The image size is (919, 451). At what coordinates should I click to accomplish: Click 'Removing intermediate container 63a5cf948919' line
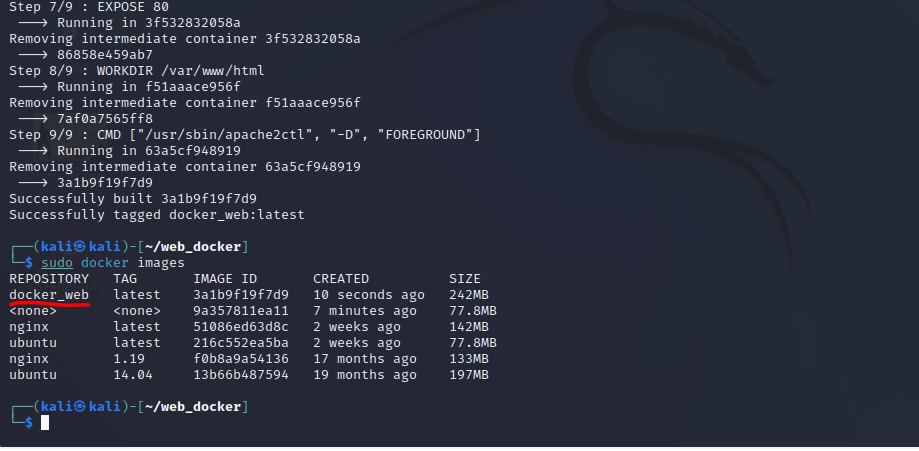click(185, 167)
